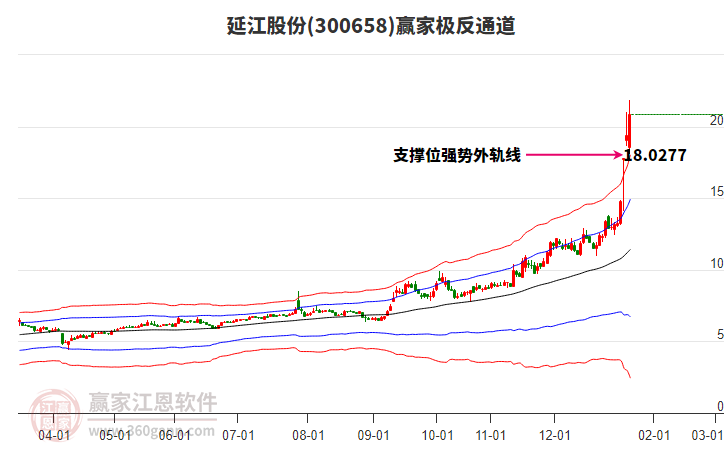The height and width of the screenshot is (450, 726).
Task: Click the 08-01 date axis label
Action: pos(308,435)
